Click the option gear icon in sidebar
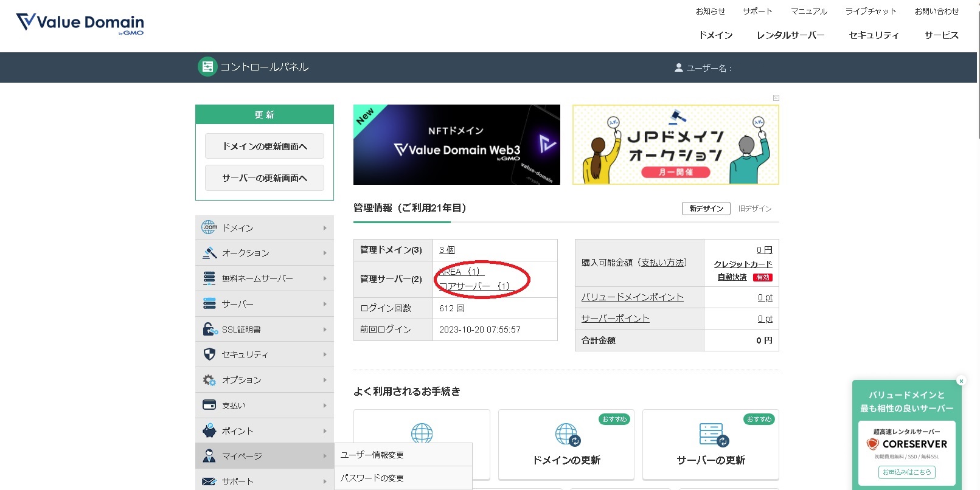980x490 pixels. (209, 380)
